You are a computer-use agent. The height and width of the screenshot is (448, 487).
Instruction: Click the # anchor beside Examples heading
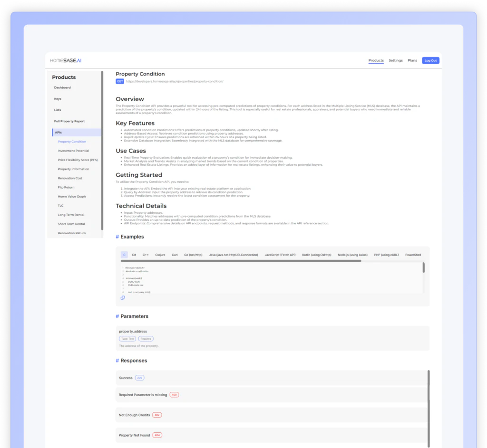117,237
